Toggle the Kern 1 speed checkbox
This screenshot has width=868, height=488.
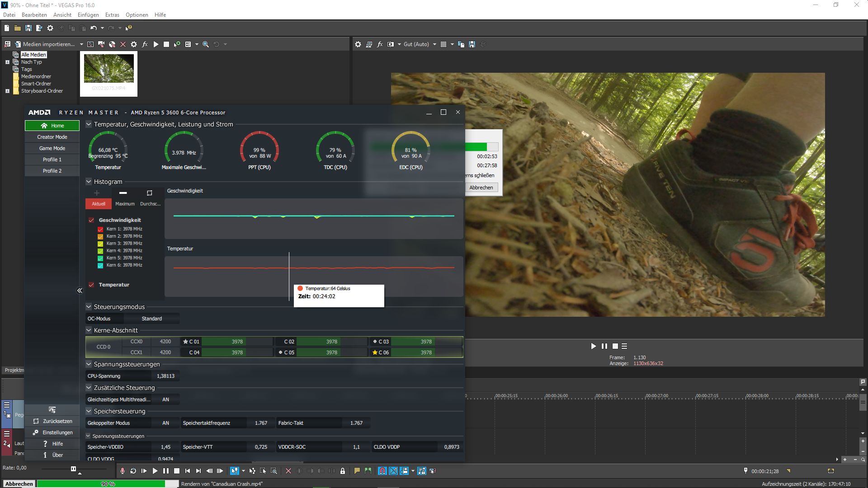[x=100, y=229]
